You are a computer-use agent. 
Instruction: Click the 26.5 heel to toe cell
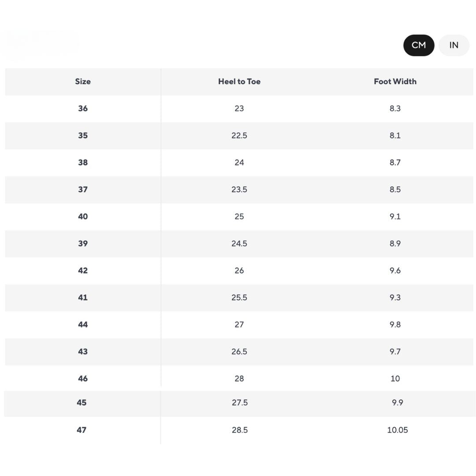point(239,351)
